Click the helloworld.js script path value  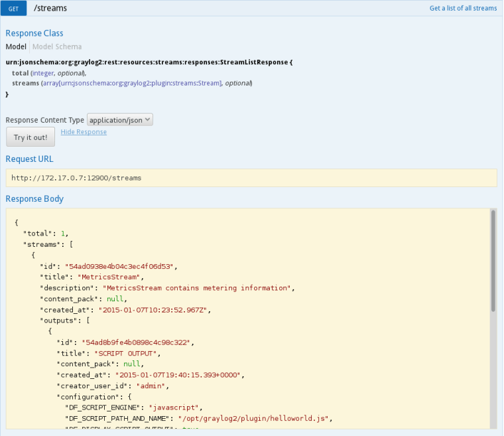point(257,418)
